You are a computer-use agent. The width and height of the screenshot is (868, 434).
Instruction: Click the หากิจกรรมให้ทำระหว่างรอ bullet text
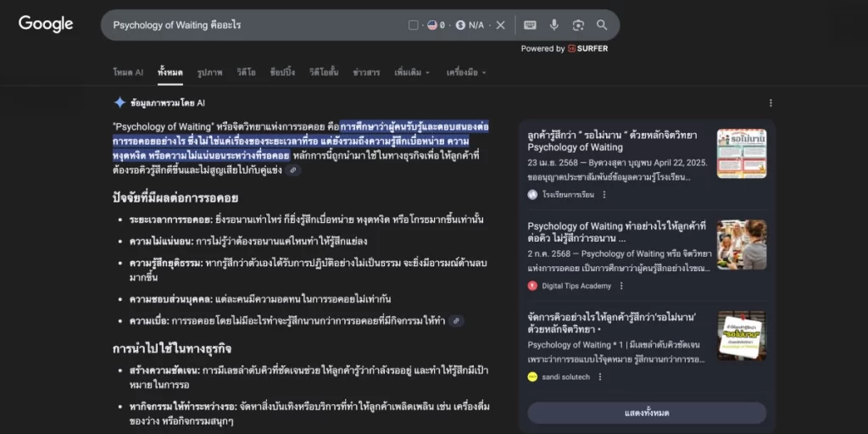310,414
